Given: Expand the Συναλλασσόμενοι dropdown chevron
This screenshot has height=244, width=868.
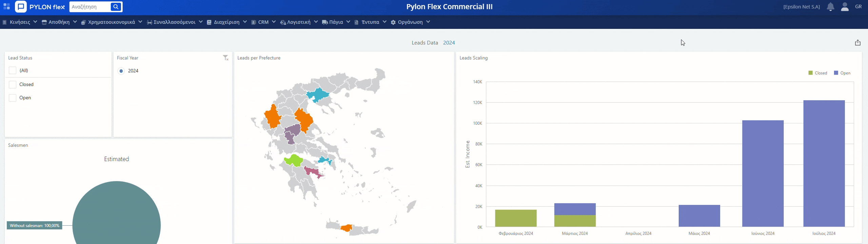Looking at the screenshot, I should tap(201, 22).
